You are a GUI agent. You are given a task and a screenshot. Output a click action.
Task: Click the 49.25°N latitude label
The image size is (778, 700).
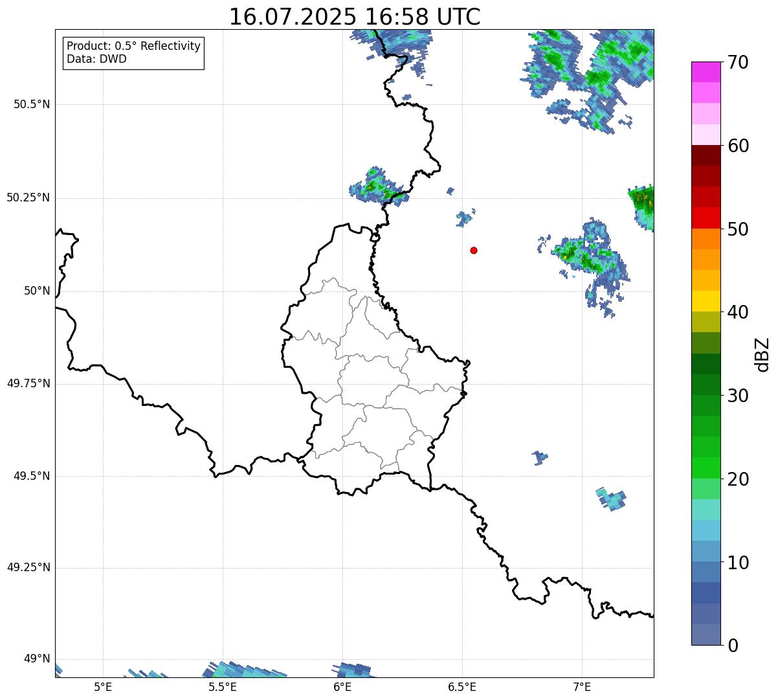pyautogui.click(x=28, y=568)
